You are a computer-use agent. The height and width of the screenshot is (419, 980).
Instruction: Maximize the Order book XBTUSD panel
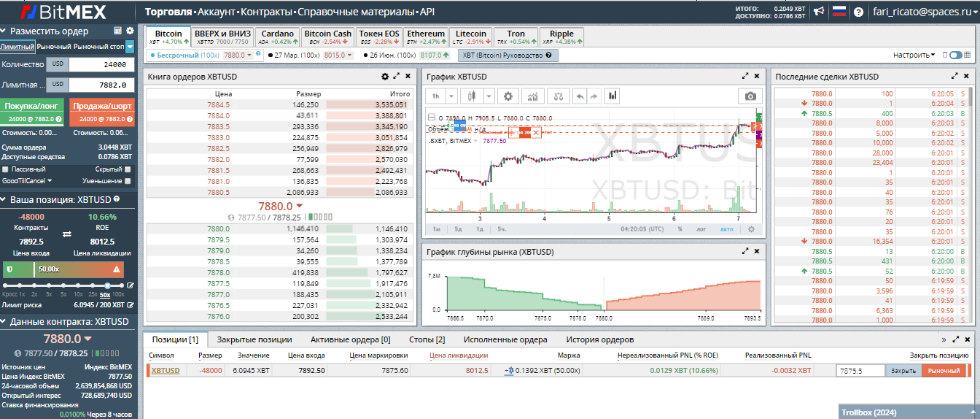pos(397,76)
